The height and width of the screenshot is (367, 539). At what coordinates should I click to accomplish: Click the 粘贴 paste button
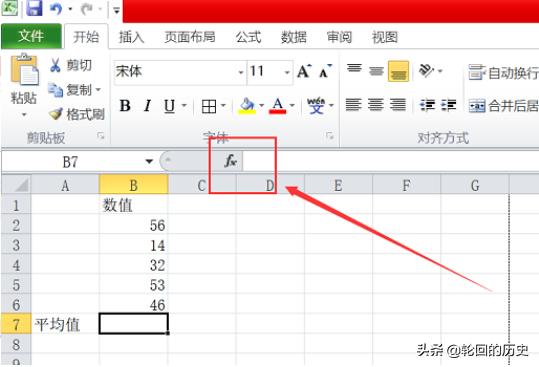click(24, 85)
